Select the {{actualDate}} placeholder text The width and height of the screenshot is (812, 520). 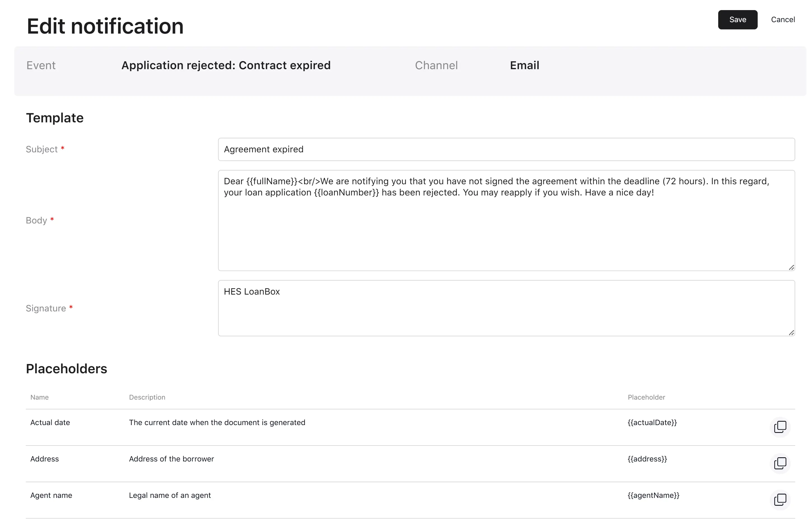click(652, 423)
